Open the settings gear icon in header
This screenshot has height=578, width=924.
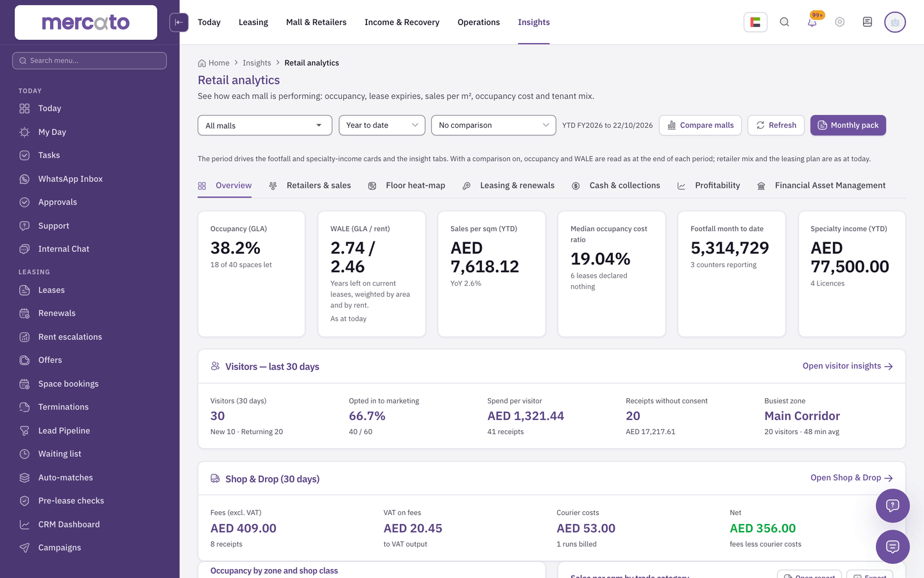pos(840,22)
